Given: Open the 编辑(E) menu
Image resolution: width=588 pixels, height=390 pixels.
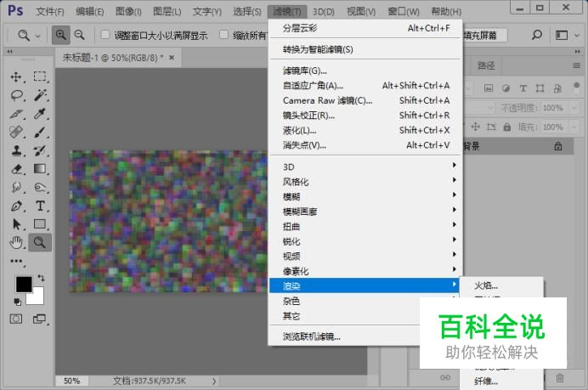Looking at the screenshot, I should click(89, 12).
